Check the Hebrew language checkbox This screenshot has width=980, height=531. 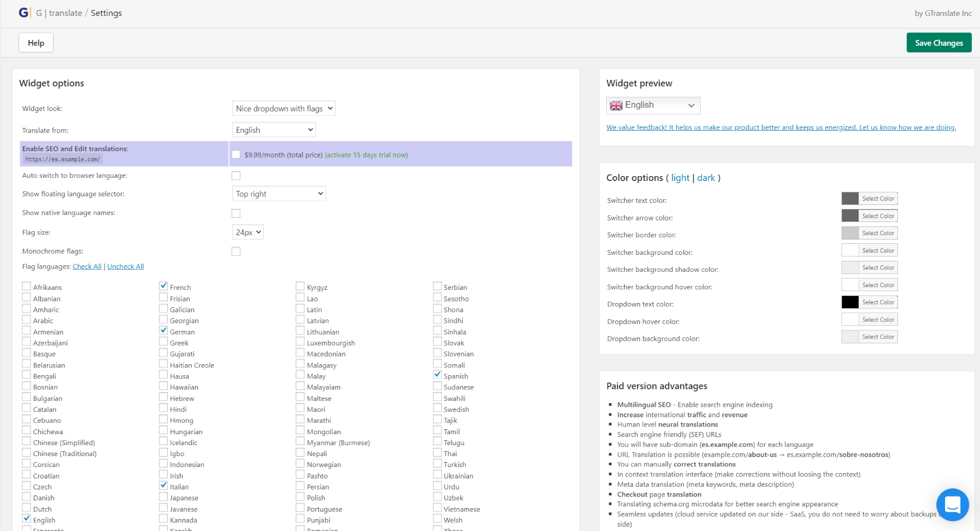163,397
